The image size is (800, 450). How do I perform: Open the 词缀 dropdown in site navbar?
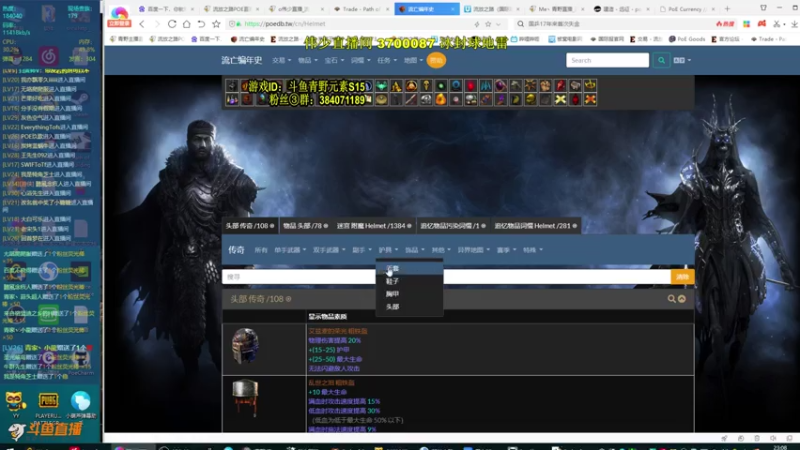pos(360,60)
